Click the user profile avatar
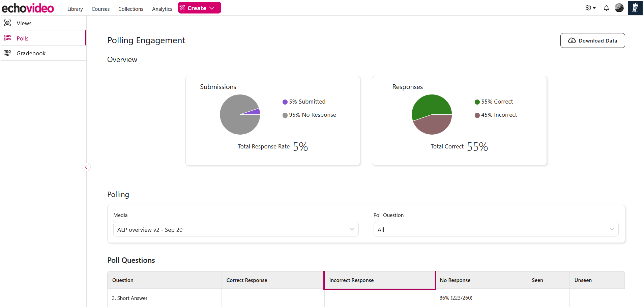644x308 pixels. 619,8
